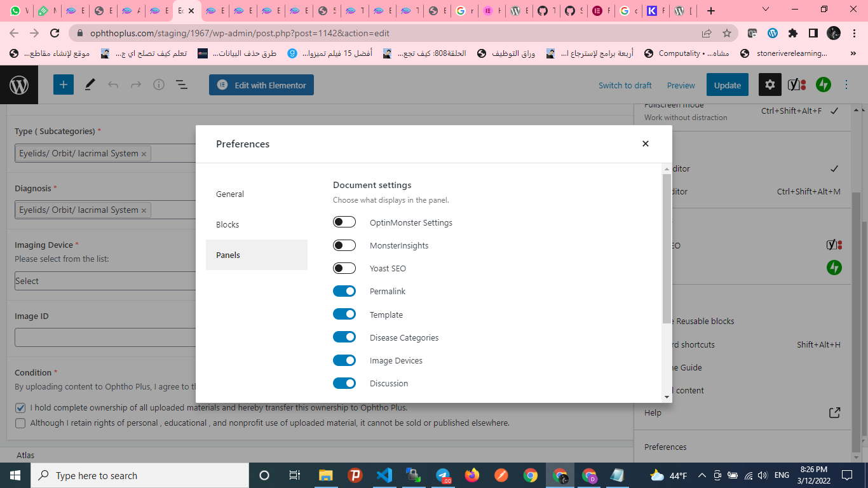The image size is (868, 488).
Task: Remove the Eyelids tag from Diagnosis
Action: click(144, 210)
